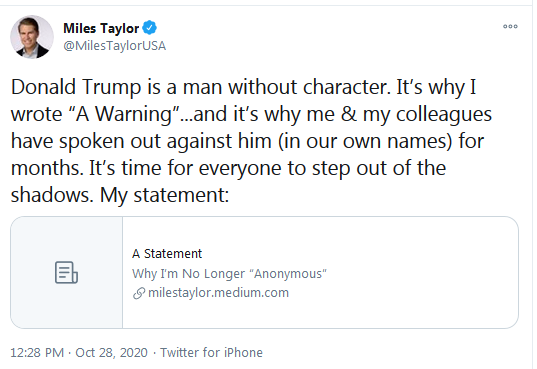
Task: Click the quoted "A Warning" text in tweet
Action: [125, 114]
